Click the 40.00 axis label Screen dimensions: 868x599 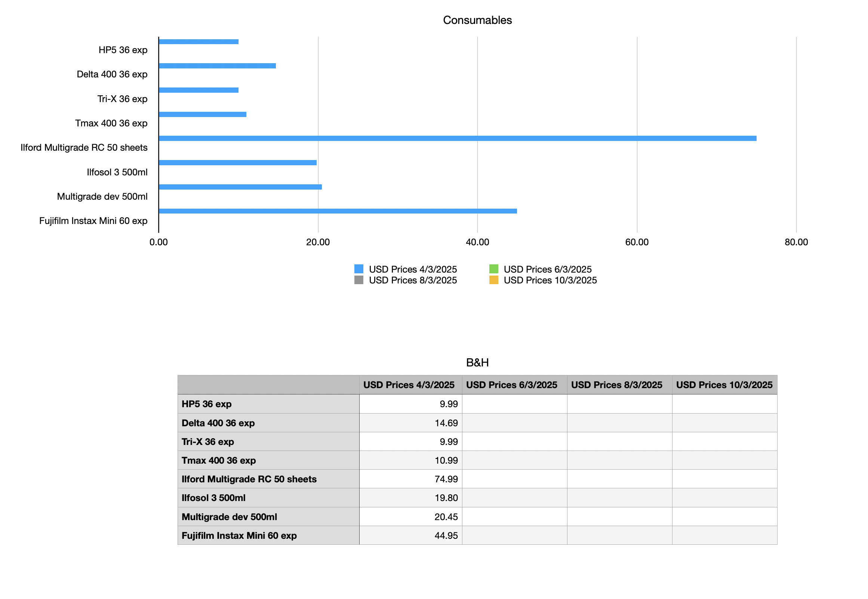[477, 242]
